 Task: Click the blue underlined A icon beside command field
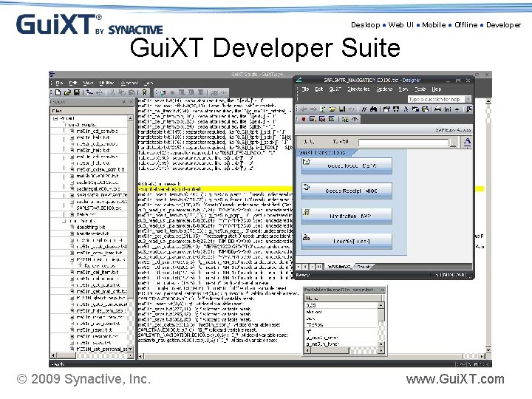[467, 143]
